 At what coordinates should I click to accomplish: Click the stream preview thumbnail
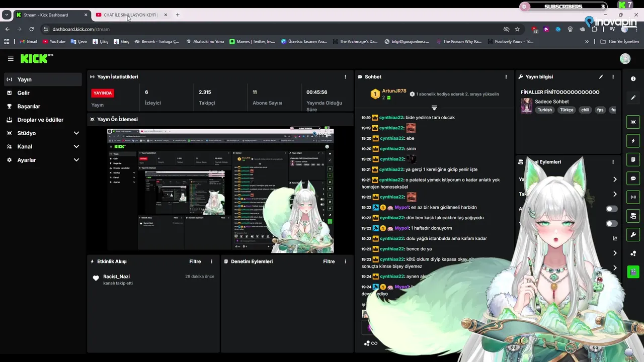(x=220, y=190)
